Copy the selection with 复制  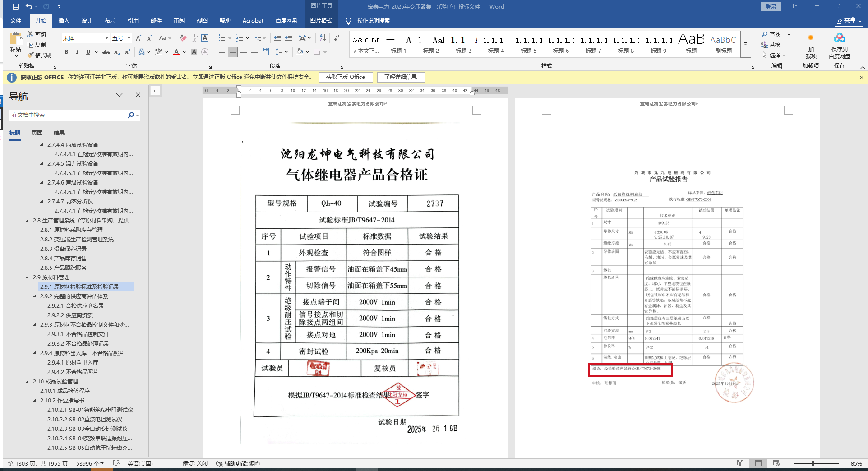pyautogui.click(x=37, y=45)
